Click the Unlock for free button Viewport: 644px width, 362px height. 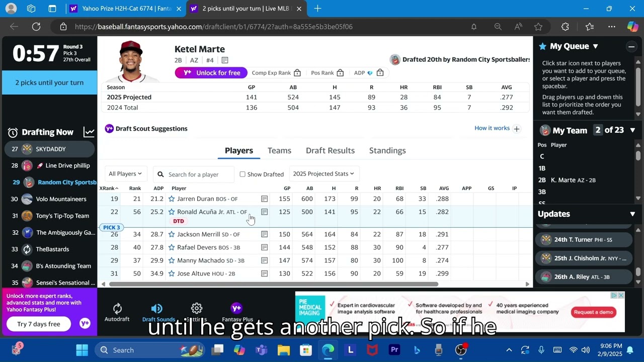point(211,73)
